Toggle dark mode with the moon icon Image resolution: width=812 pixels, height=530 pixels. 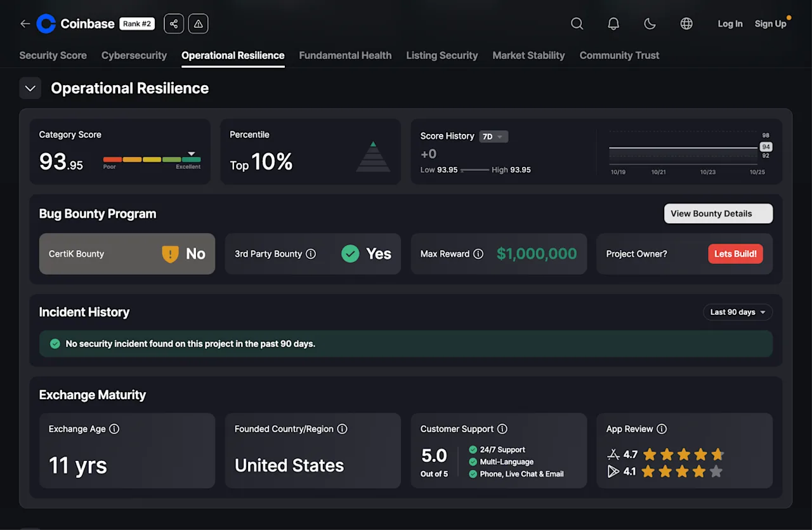650,24
